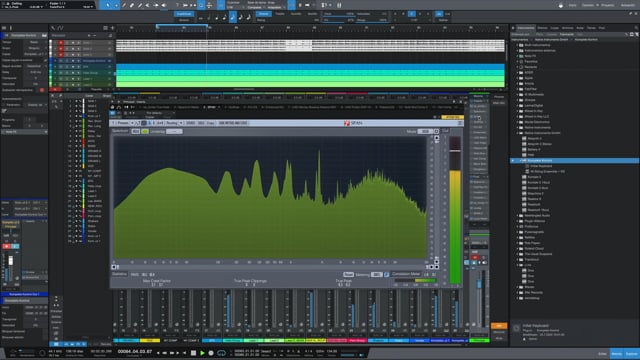This screenshot has height=360, width=640.
Task: Select the Split tool in the toolbar
Action: point(124,5)
